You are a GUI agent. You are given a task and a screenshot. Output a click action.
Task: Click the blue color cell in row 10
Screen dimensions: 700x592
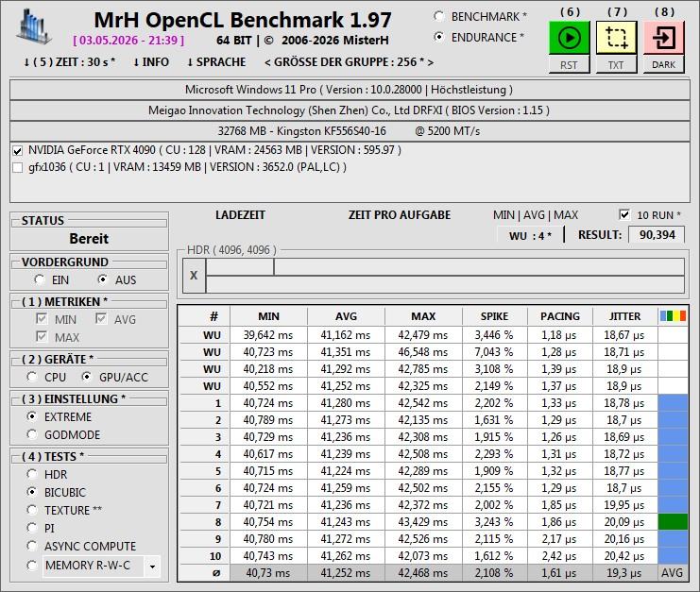coord(673,556)
